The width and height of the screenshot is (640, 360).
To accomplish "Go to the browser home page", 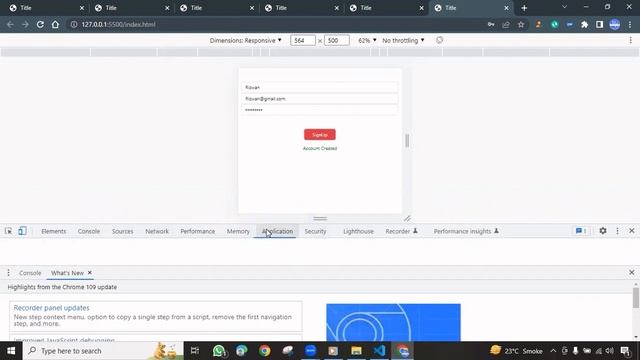I will (55, 24).
